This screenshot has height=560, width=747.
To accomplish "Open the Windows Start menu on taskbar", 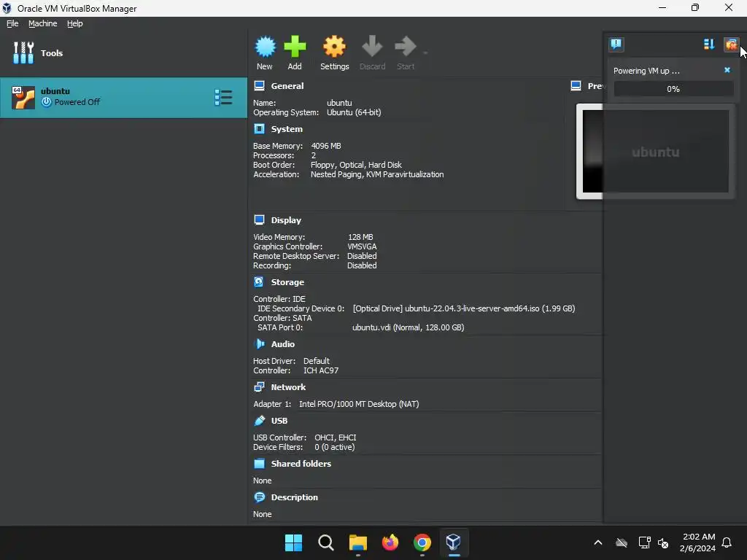I will tap(293, 542).
